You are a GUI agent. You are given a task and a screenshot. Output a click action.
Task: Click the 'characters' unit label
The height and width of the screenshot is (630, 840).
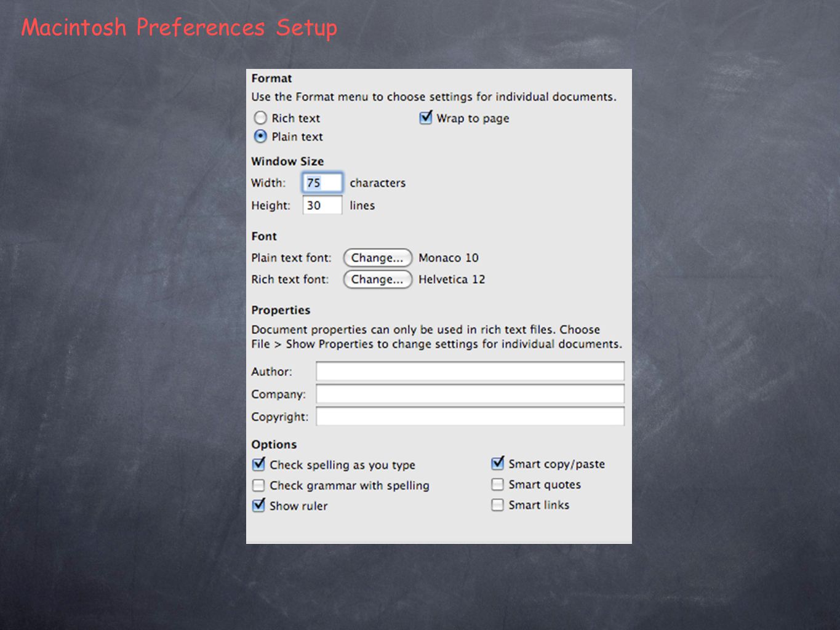coord(378,183)
